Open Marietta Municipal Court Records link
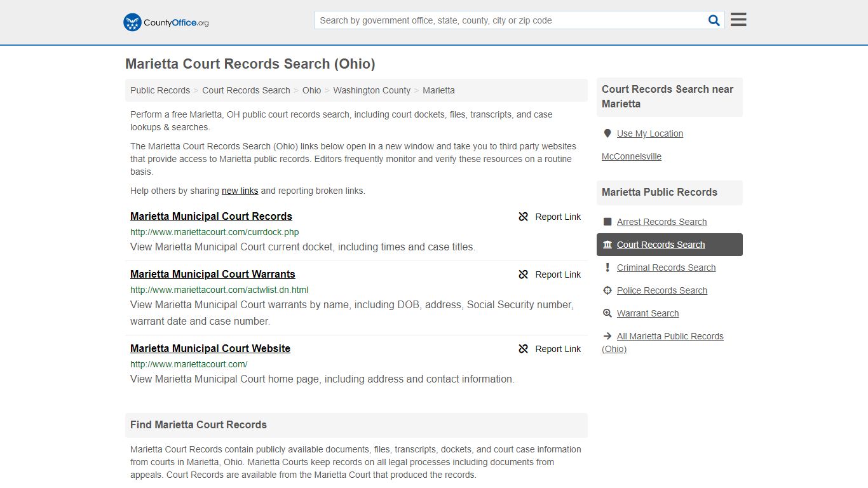 (211, 216)
